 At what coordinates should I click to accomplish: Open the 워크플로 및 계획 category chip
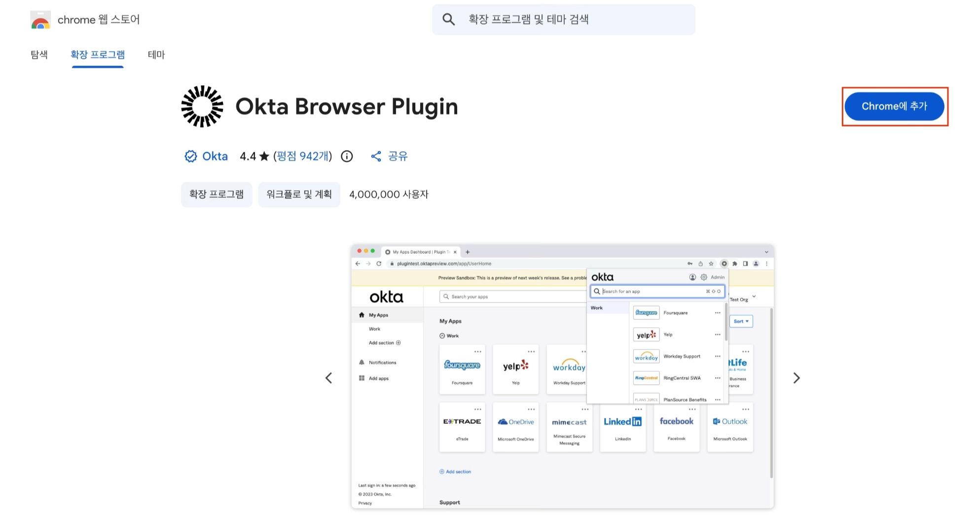tap(299, 194)
